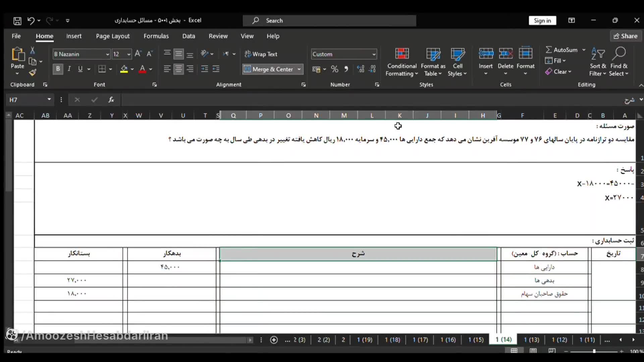The width and height of the screenshot is (644, 362).
Task: Increase decimal places
Action: pyautogui.click(x=361, y=69)
